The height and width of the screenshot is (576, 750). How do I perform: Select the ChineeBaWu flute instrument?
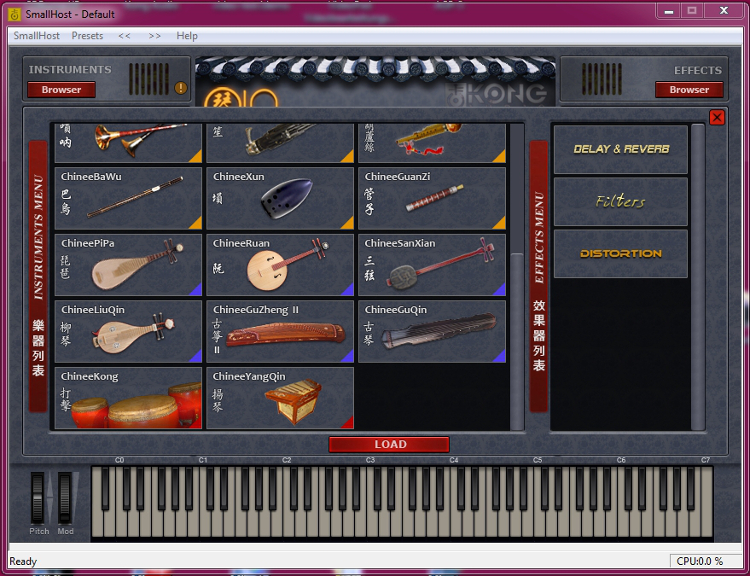point(128,199)
